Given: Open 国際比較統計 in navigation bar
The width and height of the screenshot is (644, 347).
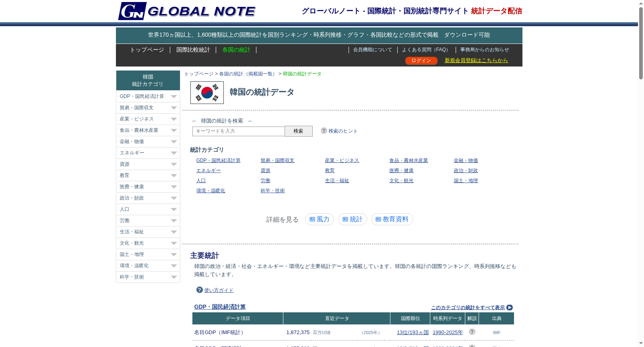Looking at the screenshot, I should point(193,50).
